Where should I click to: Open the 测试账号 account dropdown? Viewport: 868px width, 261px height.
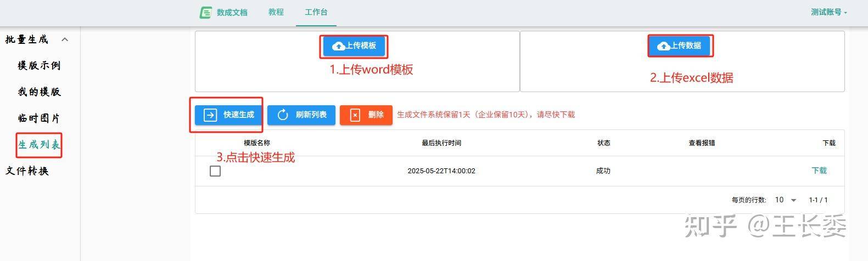829,12
